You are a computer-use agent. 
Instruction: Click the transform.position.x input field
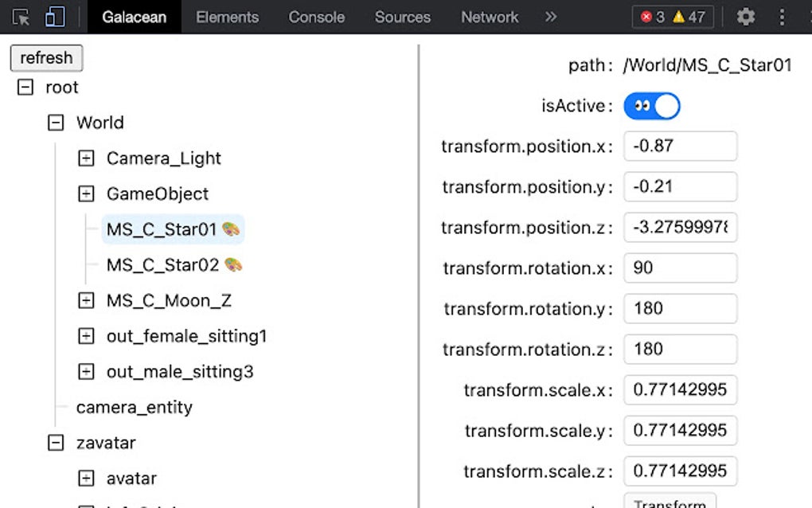click(x=680, y=147)
